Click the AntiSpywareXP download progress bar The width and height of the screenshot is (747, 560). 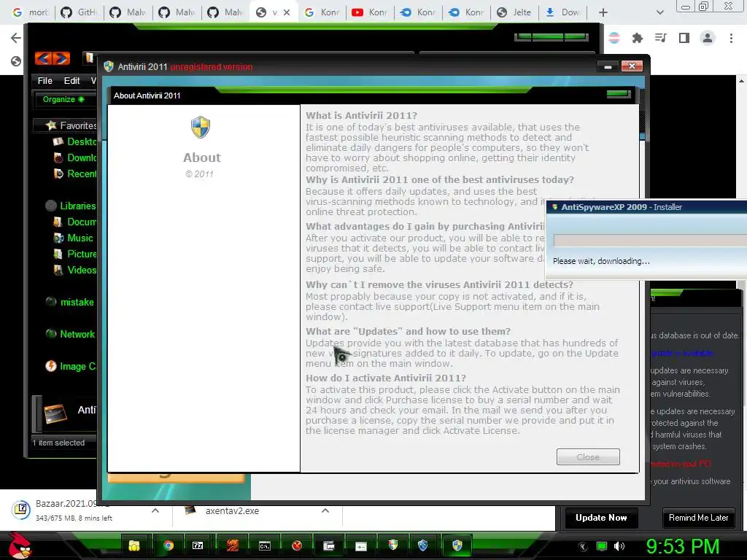pos(650,241)
